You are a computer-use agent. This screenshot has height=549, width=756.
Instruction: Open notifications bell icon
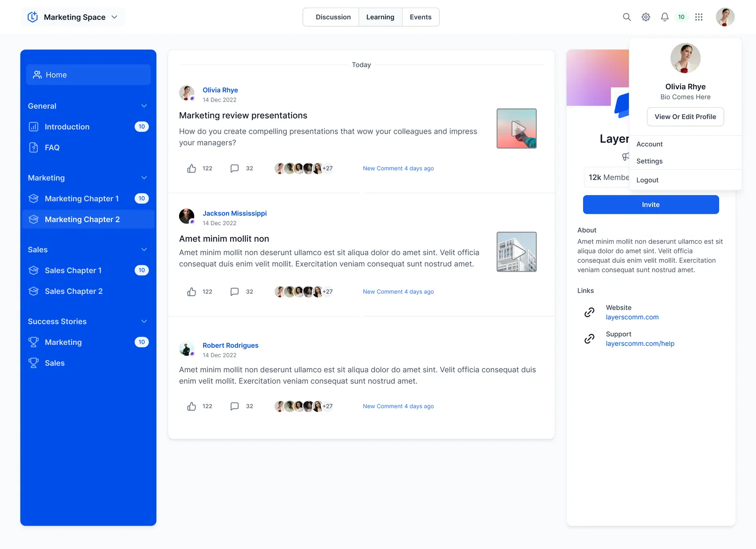pos(665,17)
